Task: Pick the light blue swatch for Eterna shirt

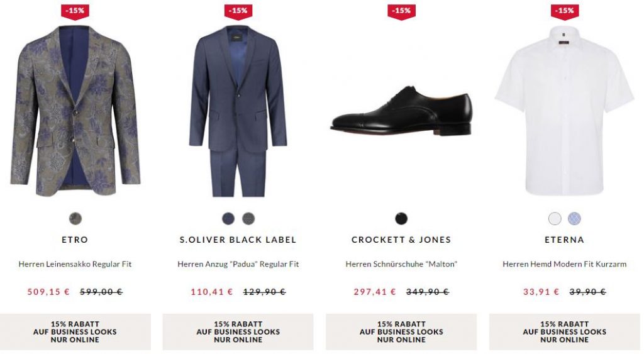Action: [574, 219]
